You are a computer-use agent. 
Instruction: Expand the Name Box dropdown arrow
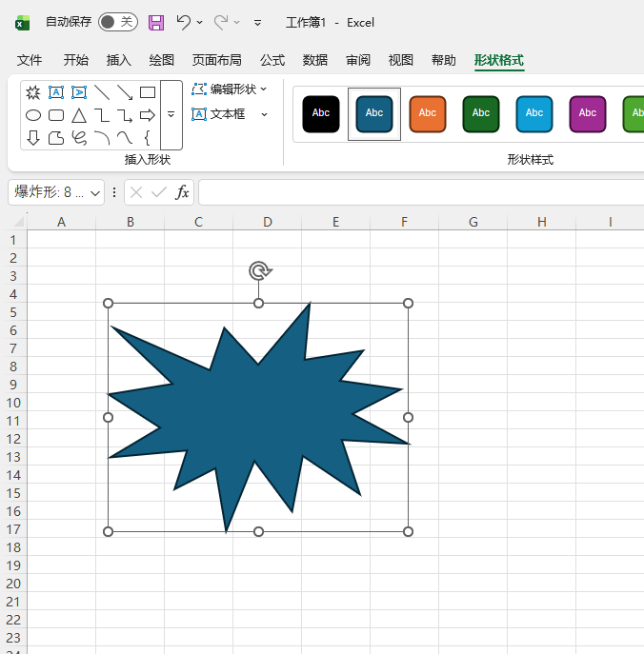(x=95, y=193)
